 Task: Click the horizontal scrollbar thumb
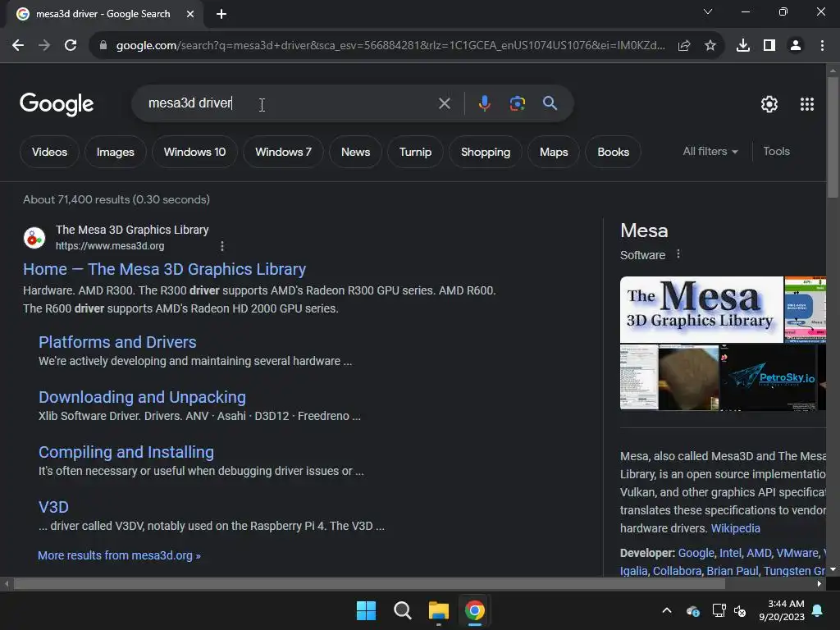[x=369, y=584]
